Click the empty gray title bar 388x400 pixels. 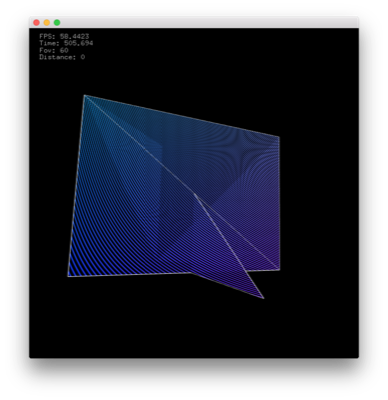click(x=207, y=23)
